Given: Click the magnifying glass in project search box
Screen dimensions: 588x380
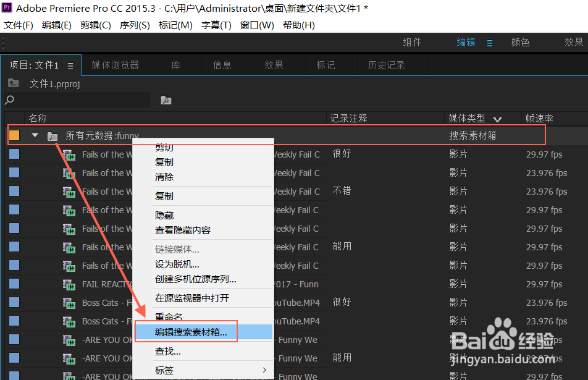Looking at the screenshot, I should click(7, 99).
